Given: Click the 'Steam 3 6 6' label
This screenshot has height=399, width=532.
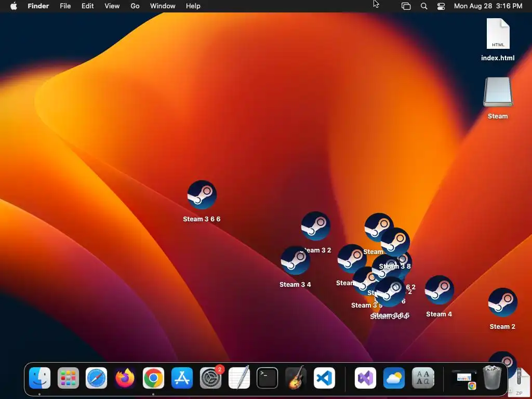Looking at the screenshot, I should click(x=202, y=219).
